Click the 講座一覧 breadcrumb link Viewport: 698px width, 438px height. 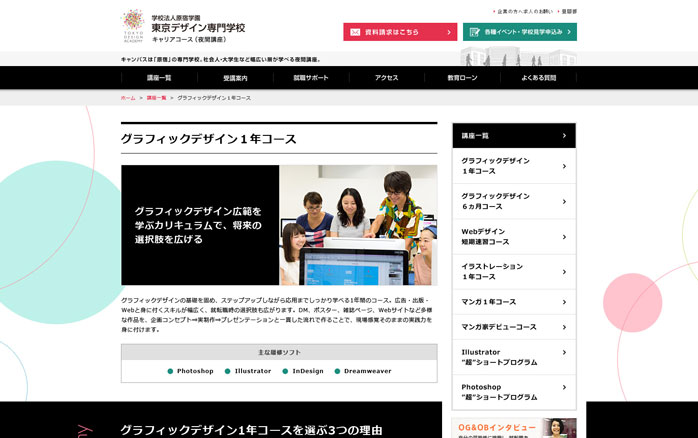[156, 98]
